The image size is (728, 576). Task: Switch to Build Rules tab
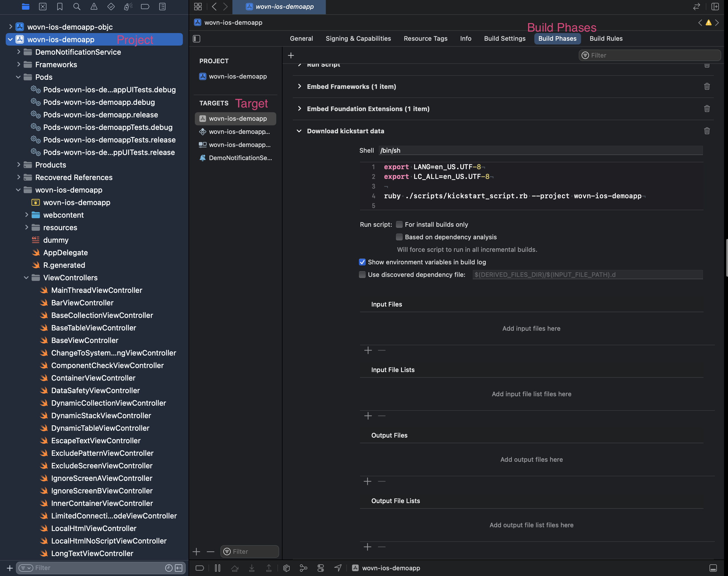(x=606, y=38)
